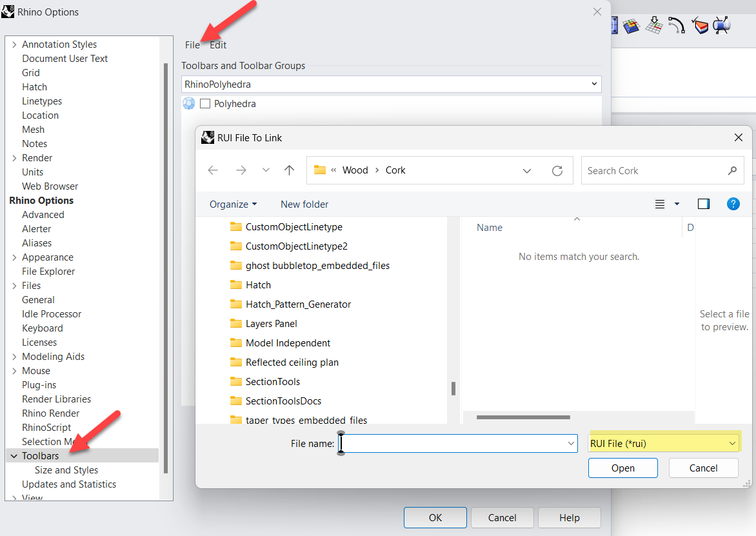Screen dimensions: 756x536
Task: Close the RUI File To Link dialog
Action: point(738,137)
